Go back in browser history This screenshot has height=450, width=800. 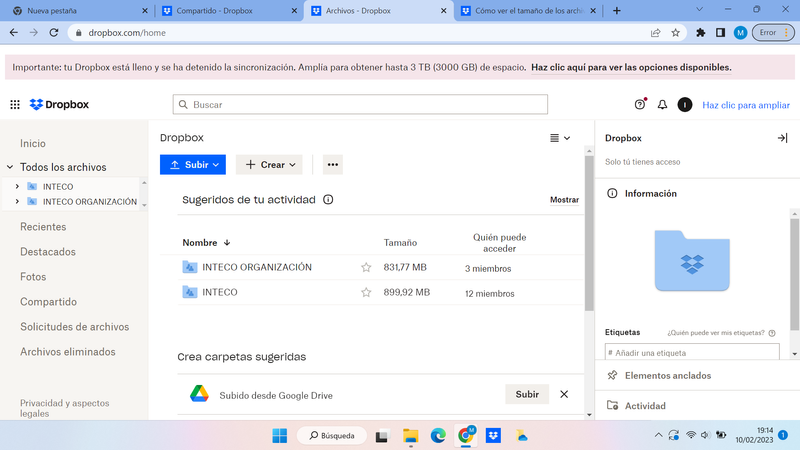click(14, 33)
